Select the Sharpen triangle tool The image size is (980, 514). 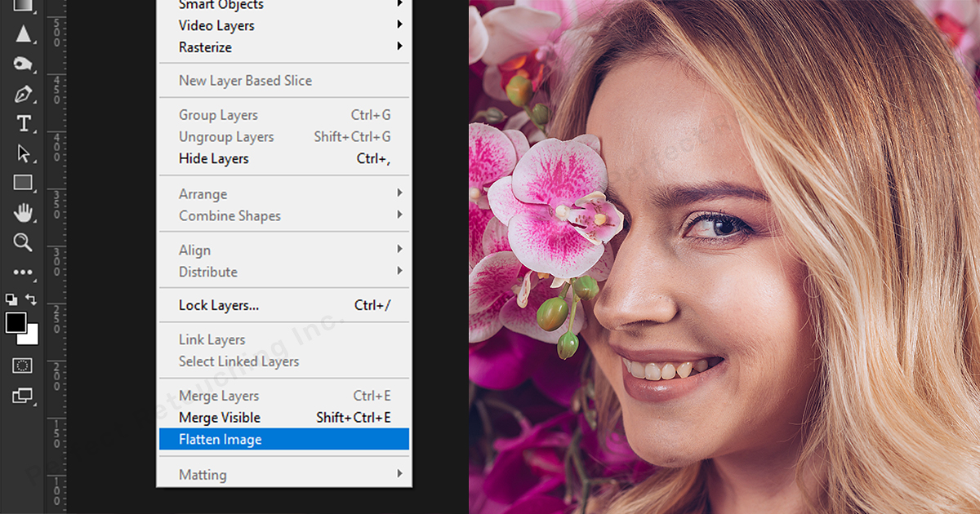pyautogui.click(x=23, y=34)
